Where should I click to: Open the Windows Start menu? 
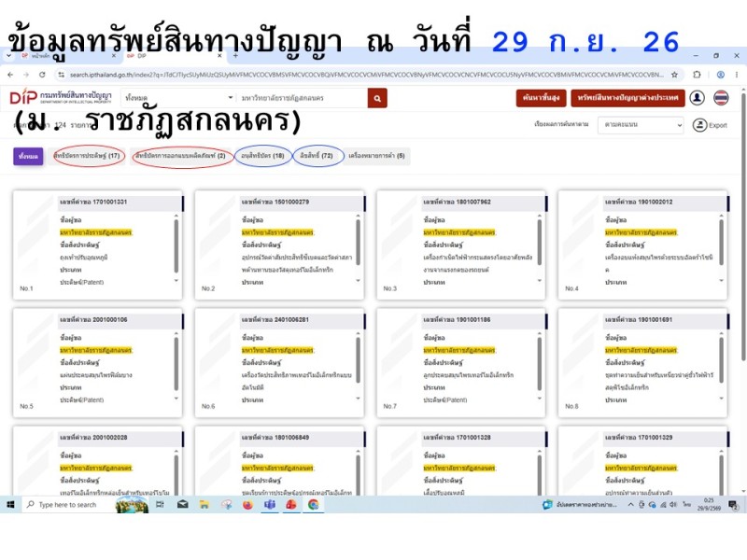tap(10, 504)
